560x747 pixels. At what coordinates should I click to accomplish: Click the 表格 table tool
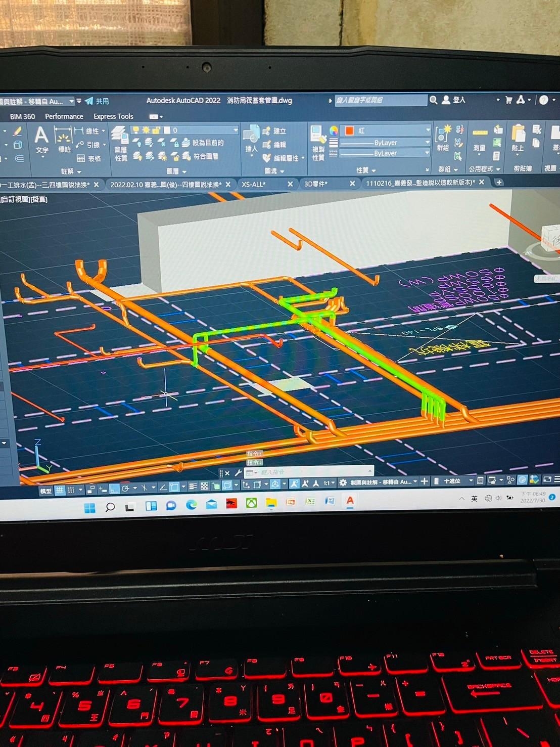(x=89, y=158)
